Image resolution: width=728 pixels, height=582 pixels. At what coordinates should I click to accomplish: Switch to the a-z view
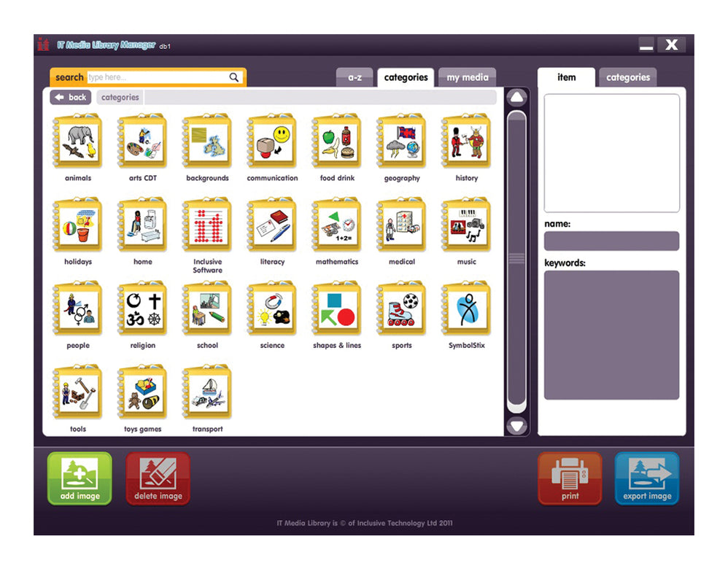355,77
